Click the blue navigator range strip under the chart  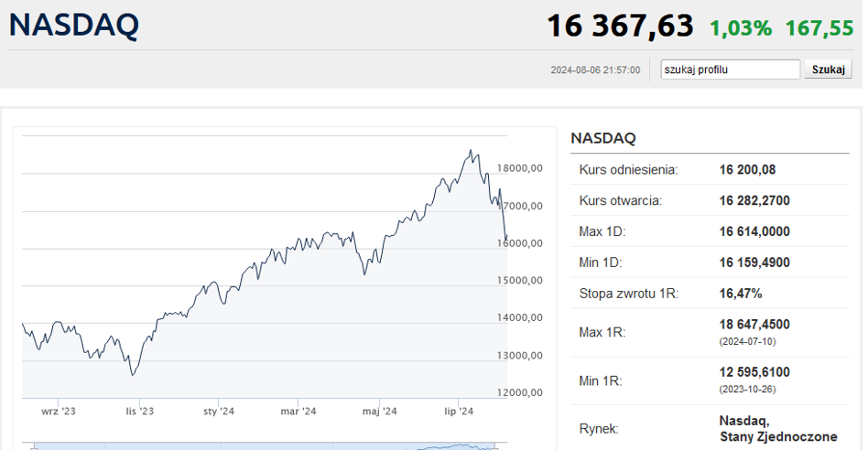[x=264, y=446]
